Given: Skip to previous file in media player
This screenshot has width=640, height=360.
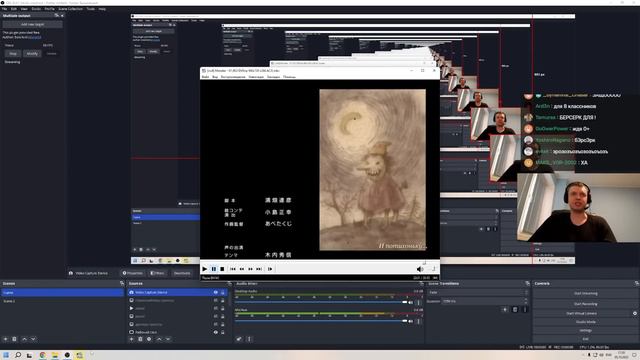Looking at the screenshot, I should tap(233, 269).
